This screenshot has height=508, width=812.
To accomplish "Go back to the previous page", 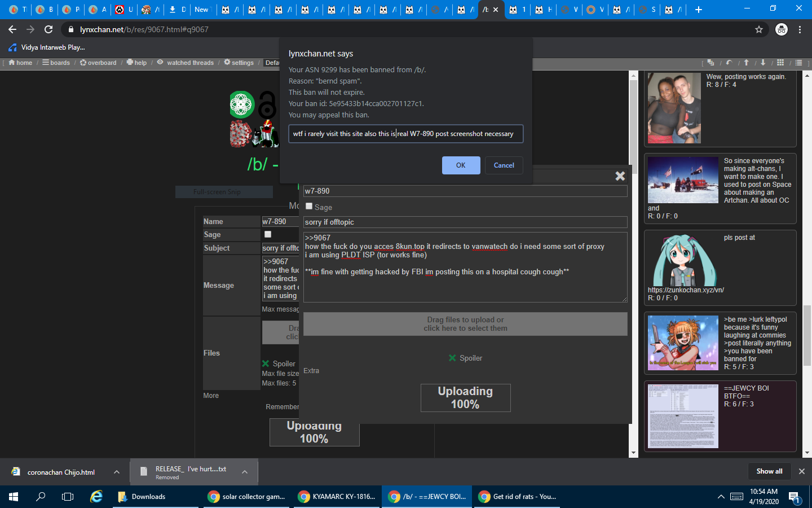I will click(12, 29).
